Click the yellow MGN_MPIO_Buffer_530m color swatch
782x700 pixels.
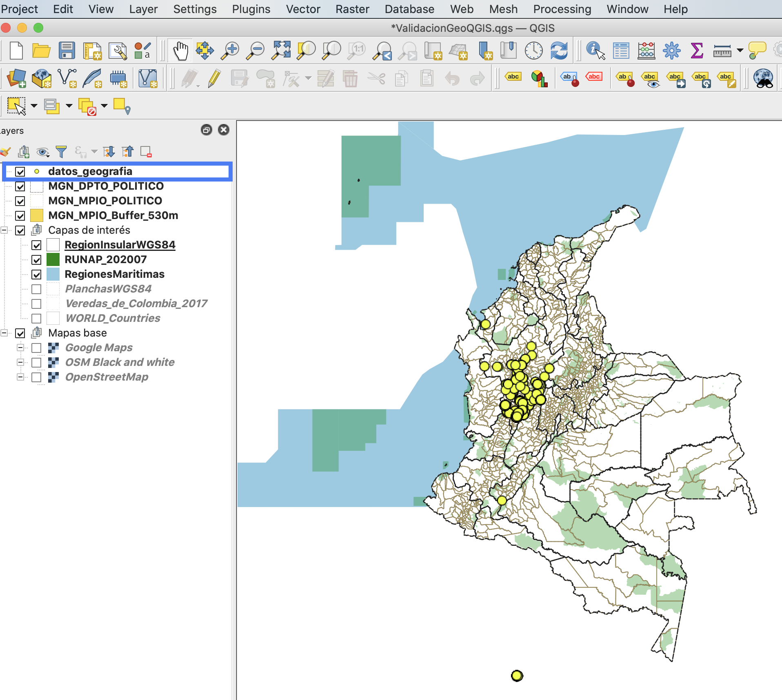pos(37,215)
